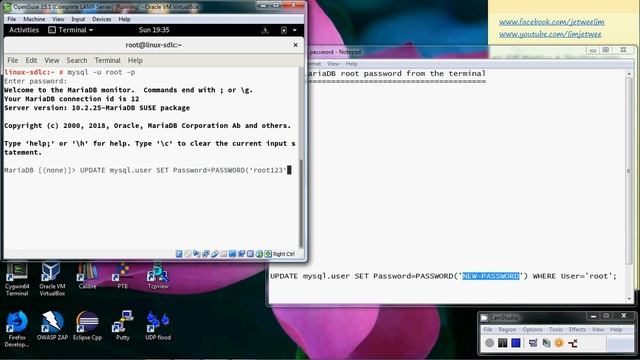
Task: Open Firefox Developer desktop shortcut
Action: [x=17, y=329]
